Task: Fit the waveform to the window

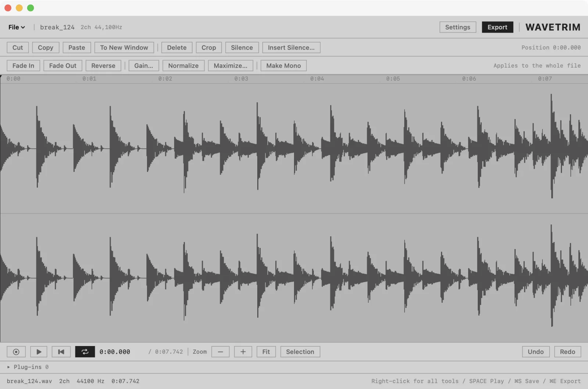Action: 266,352
